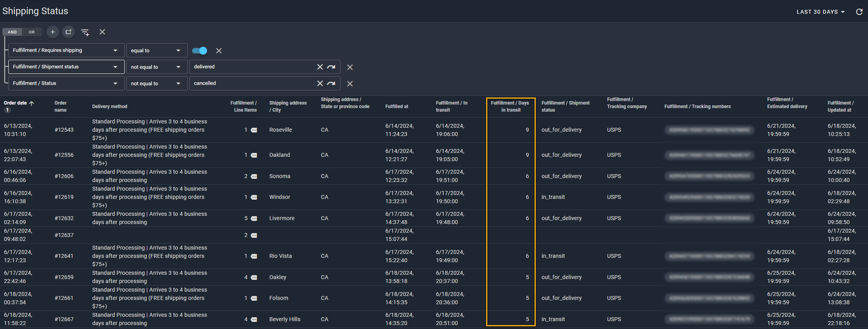Click the filter list add icon
Screen dimensions: 868x329
[x=85, y=32]
